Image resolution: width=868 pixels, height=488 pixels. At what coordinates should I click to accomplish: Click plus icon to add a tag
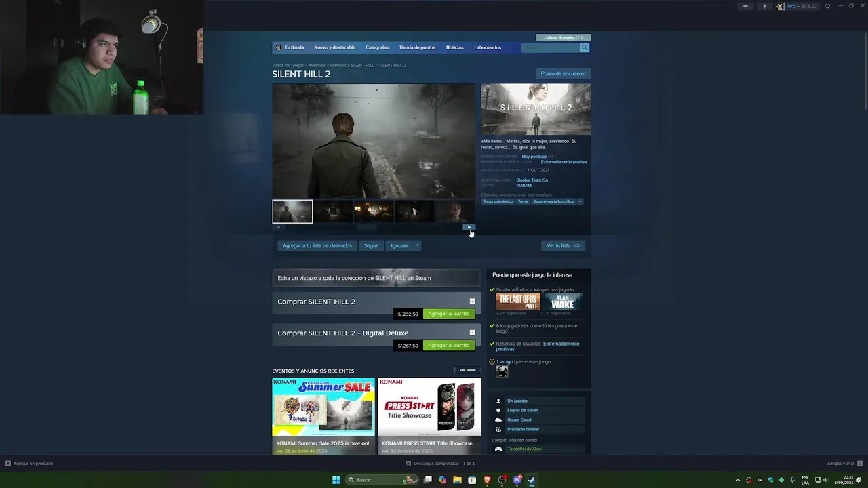(580, 201)
